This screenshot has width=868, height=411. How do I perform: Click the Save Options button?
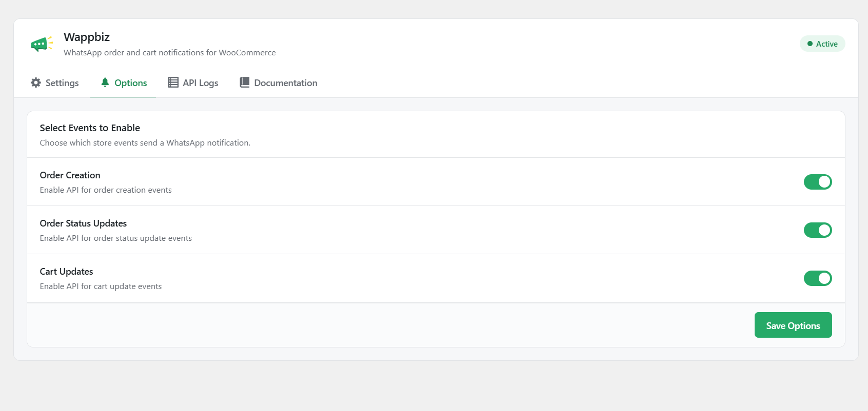pyautogui.click(x=793, y=325)
